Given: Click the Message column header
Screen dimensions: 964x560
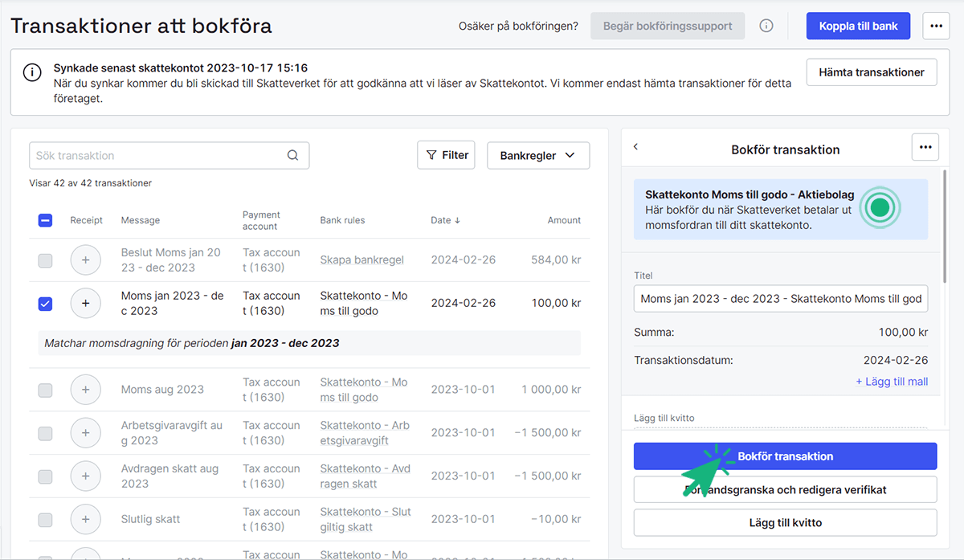Looking at the screenshot, I should [x=141, y=220].
